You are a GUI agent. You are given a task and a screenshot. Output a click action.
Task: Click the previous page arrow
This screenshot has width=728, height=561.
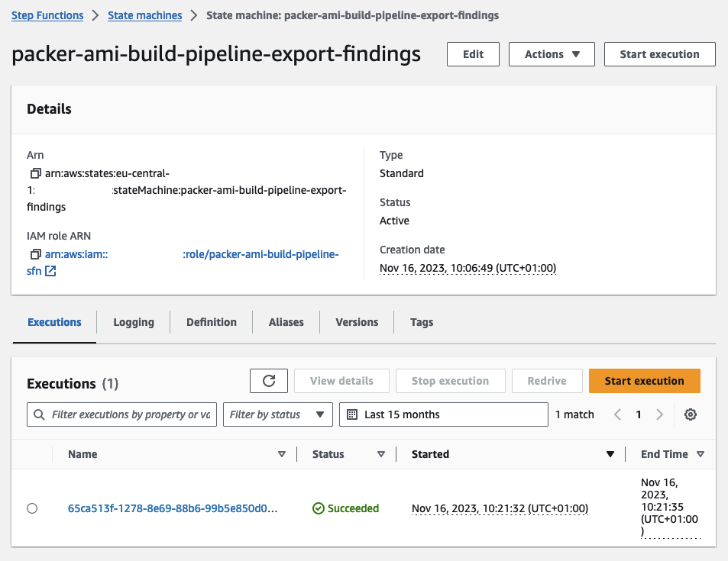(x=617, y=414)
